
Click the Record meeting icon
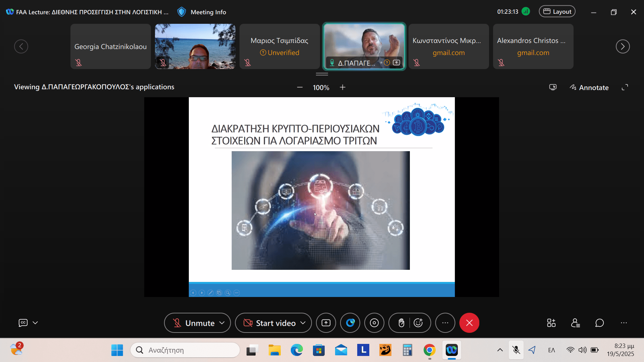coord(374,323)
